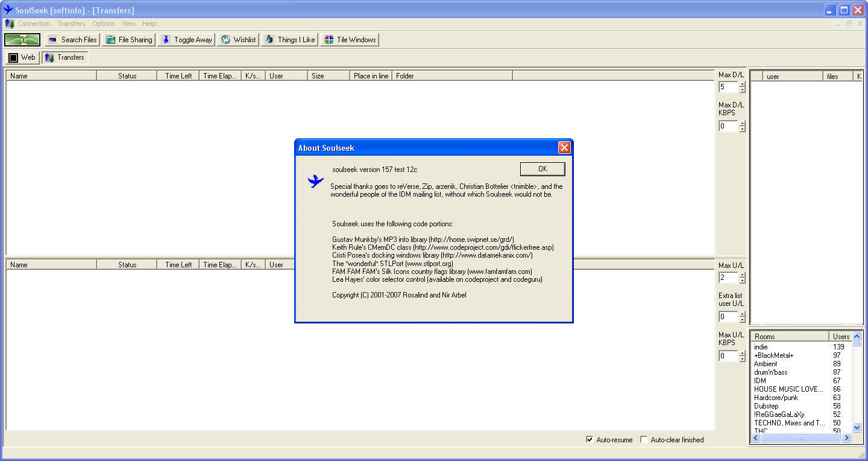Decrease Max D/L KBPS with down arrow
The image size is (868, 461).
coord(742,129)
